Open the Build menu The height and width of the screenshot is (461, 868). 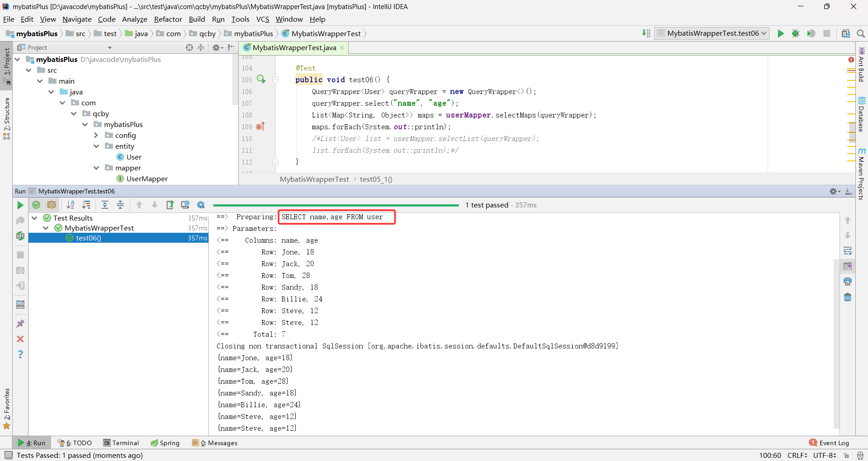pos(197,19)
